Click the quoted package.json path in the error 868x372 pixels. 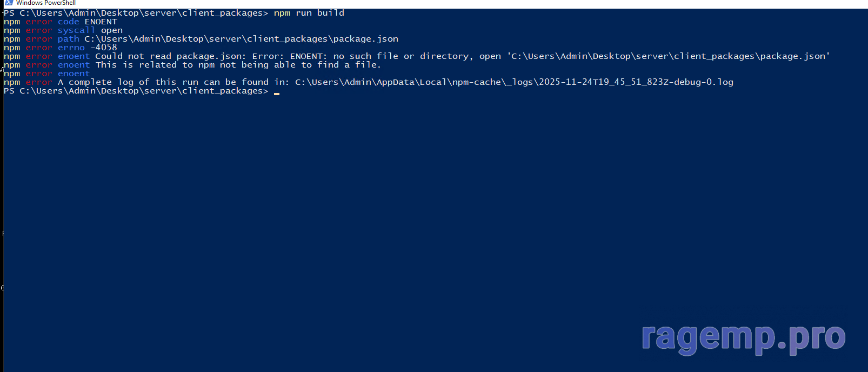coord(668,56)
